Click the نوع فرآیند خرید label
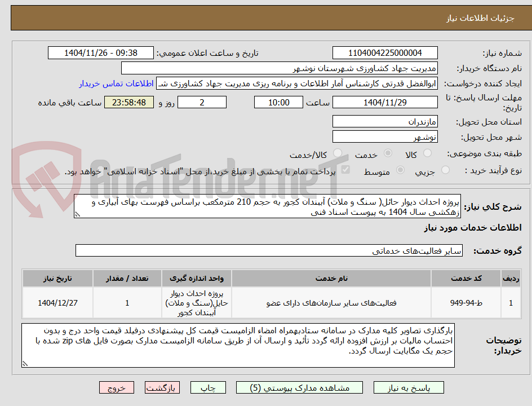The width and height of the screenshot is (532, 406). coord(493,170)
